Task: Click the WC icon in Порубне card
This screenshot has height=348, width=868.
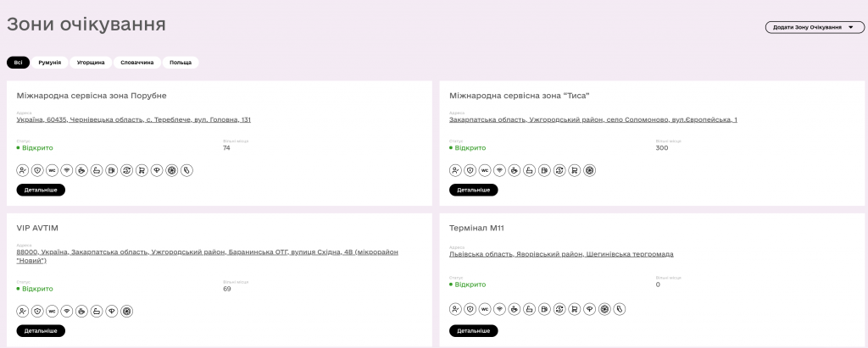Action: [53, 170]
